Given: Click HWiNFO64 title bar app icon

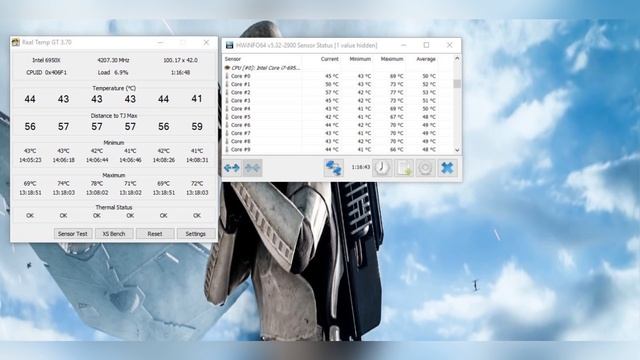Looking at the screenshot, I should tap(229, 45).
